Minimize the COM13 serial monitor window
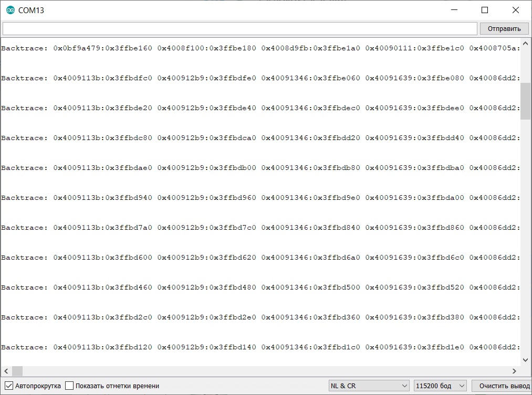 pos(454,10)
